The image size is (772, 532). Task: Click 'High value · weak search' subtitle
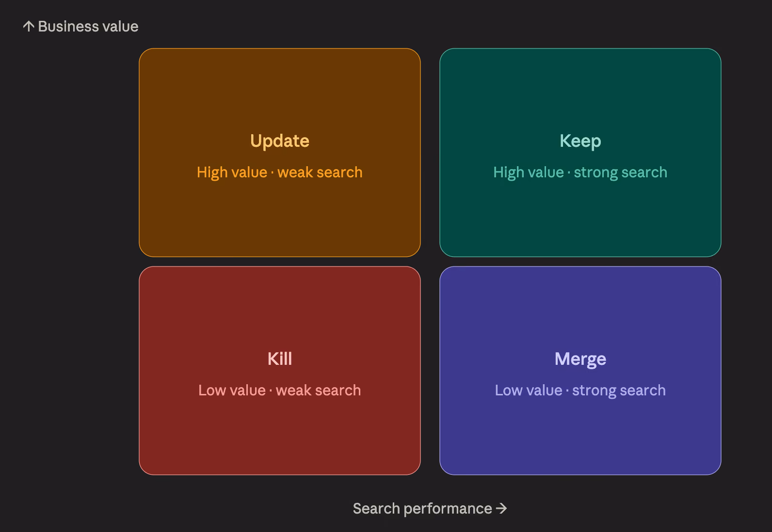coord(280,172)
